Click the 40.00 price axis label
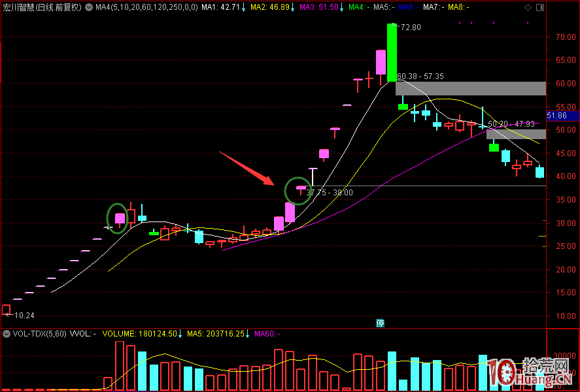580x392 pixels. tap(566, 176)
